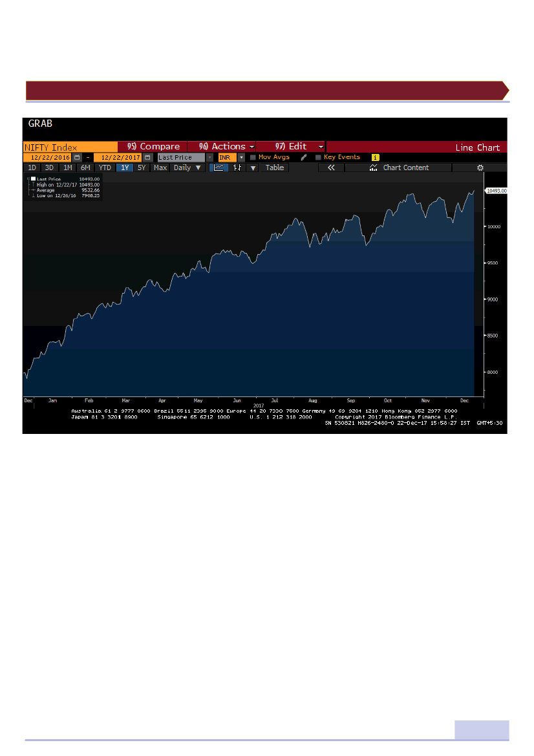Screen dimensions: 534x756
Task: Select the 5Y time range
Action: [142, 167]
